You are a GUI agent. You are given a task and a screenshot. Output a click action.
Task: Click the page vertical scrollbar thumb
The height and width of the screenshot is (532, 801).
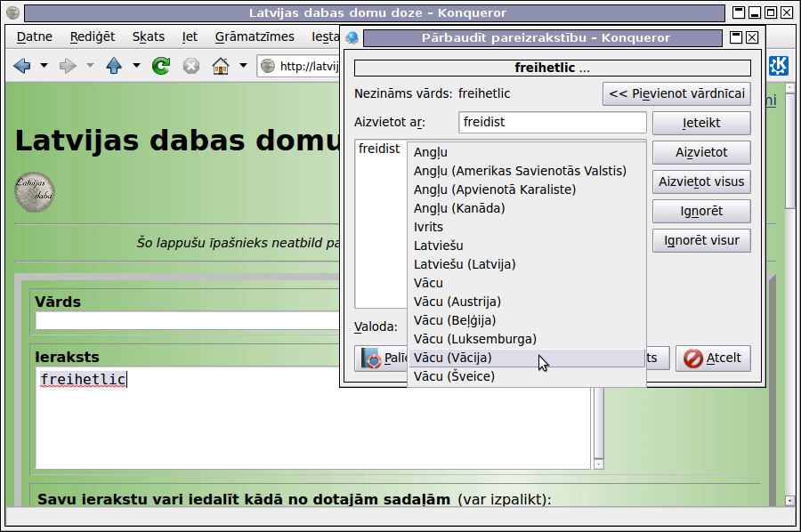[789, 150]
